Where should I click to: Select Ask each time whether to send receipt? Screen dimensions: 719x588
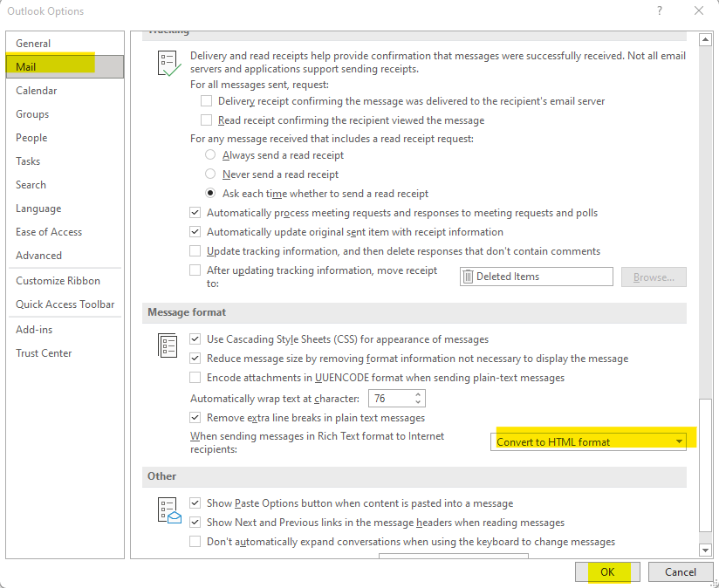coord(210,193)
